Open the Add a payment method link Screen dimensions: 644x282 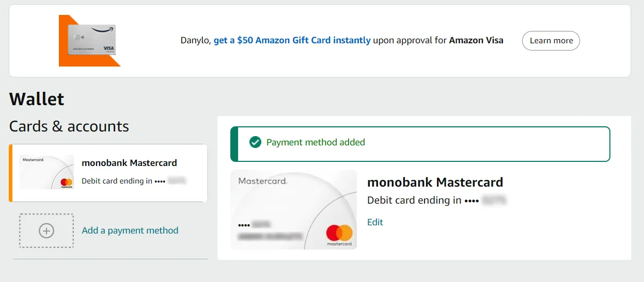[130, 230]
